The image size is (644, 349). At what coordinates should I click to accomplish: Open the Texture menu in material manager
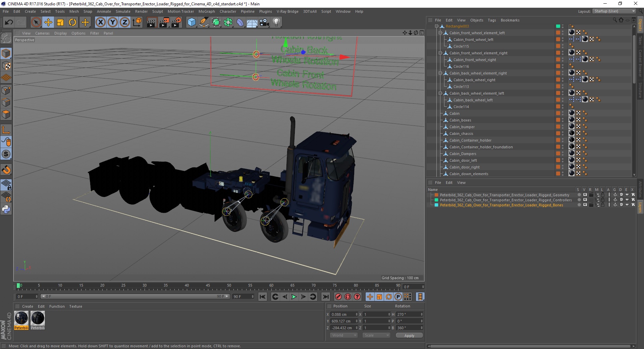pos(75,306)
